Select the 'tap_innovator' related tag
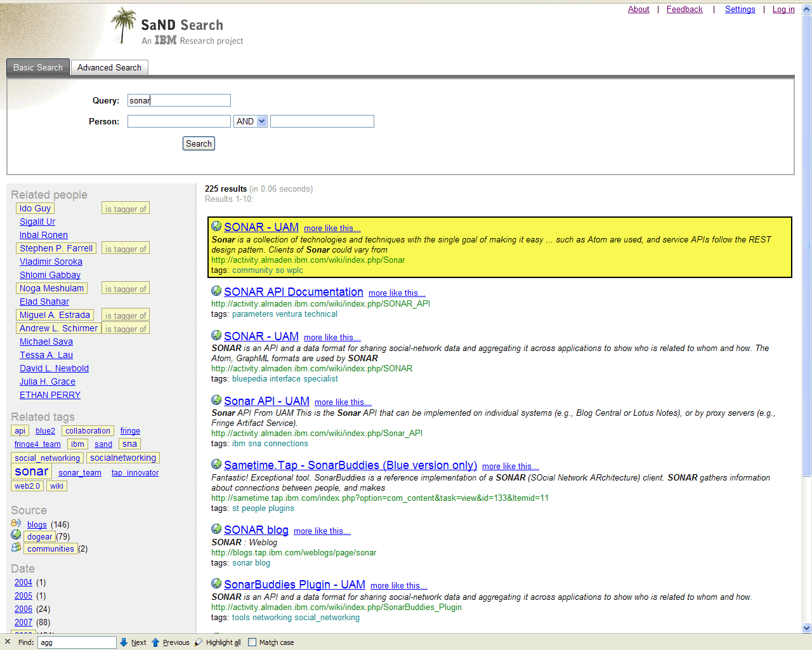 pos(135,473)
